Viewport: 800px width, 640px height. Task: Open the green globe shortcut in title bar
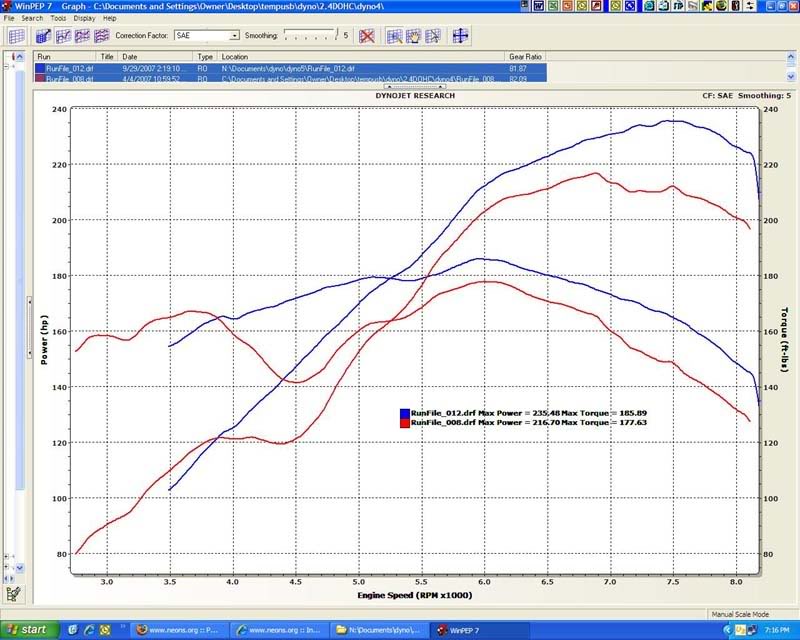point(721,6)
